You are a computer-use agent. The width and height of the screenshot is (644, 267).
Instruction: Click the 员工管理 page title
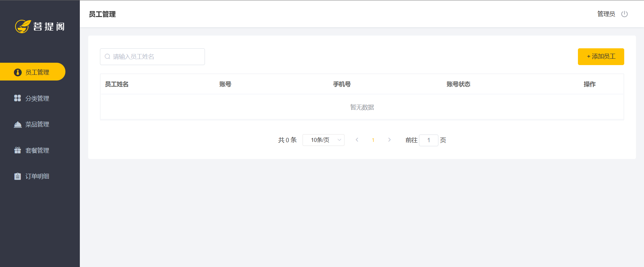pos(102,14)
